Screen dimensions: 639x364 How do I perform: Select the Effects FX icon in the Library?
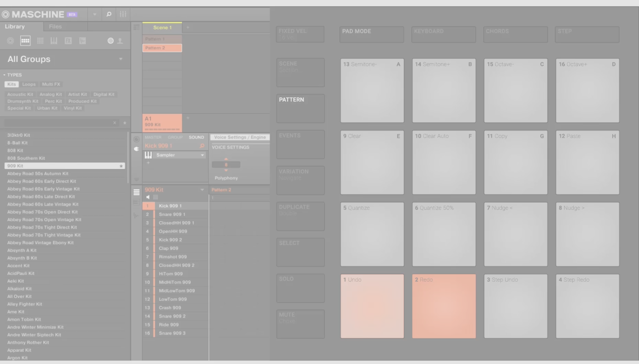pyautogui.click(x=68, y=41)
